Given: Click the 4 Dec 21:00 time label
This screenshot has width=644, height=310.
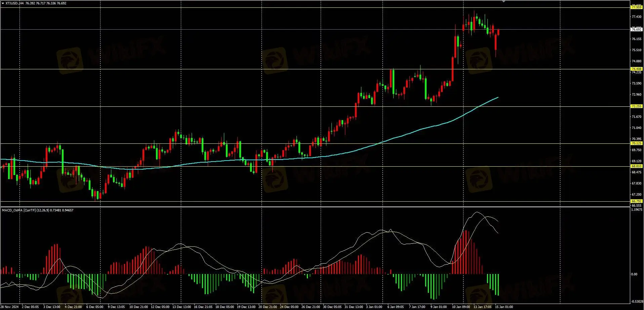Looking at the screenshot, I should click(73, 307).
